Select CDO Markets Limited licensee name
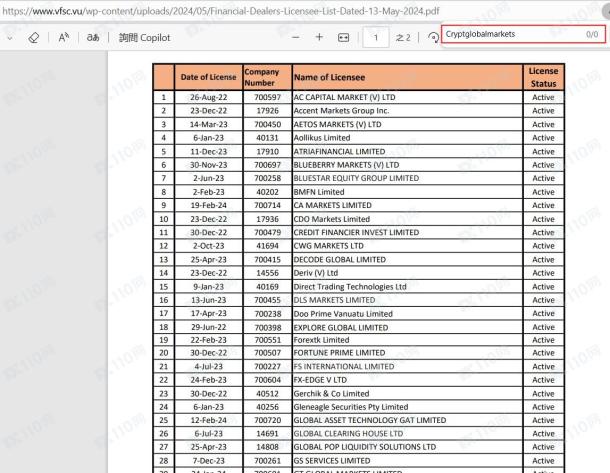 point(332,219)
